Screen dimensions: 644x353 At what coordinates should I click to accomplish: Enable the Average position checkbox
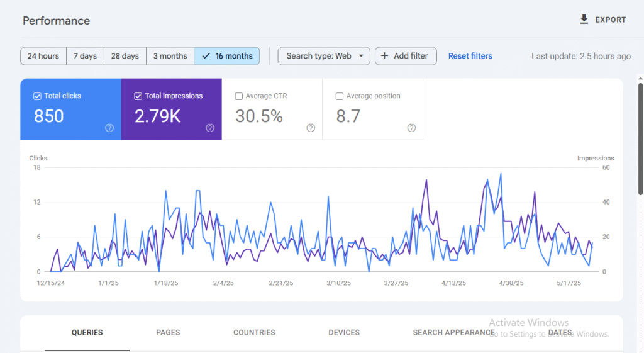(x=340, y=96)
